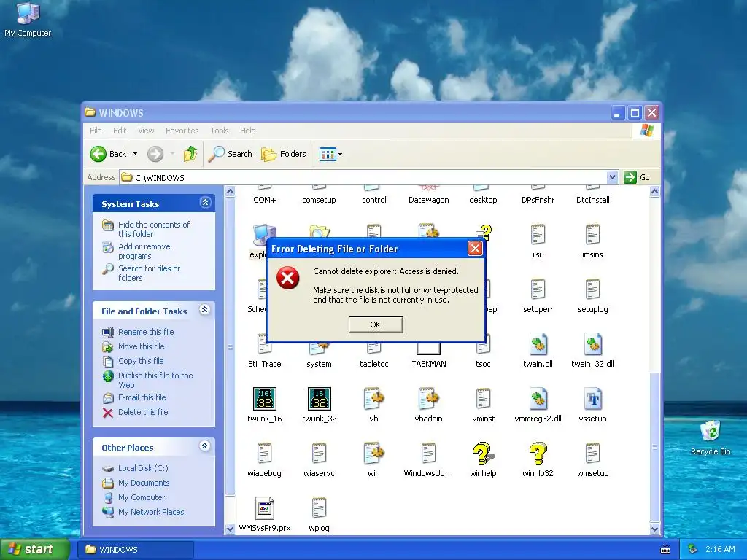Click E-mail this file
Image resolution: width=747 pixels, height=560 pixels.
pos(142,397)
